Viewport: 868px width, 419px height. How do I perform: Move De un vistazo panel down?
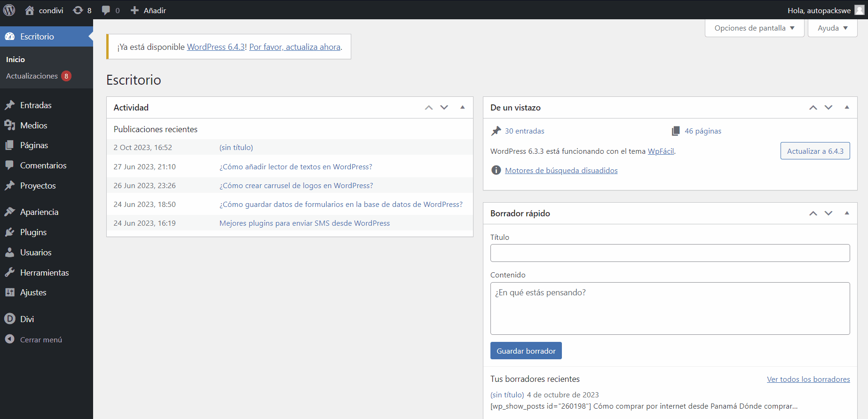(x=829, y=108)
